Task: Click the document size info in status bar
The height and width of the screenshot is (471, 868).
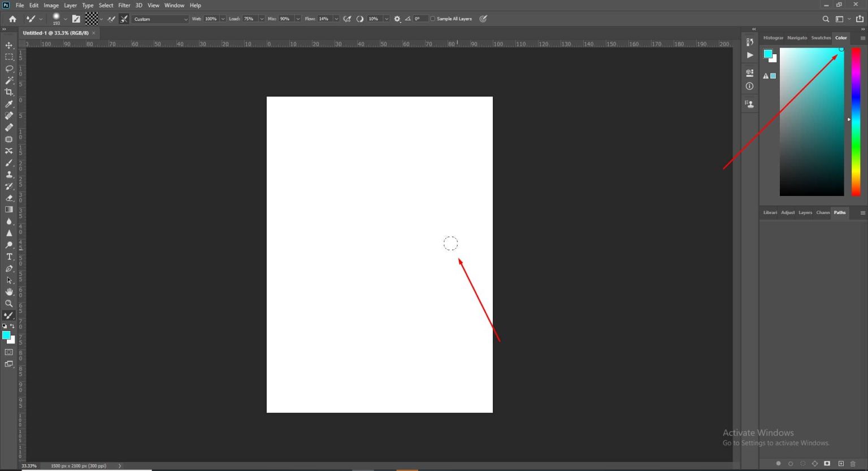Action: pos(79,466)
